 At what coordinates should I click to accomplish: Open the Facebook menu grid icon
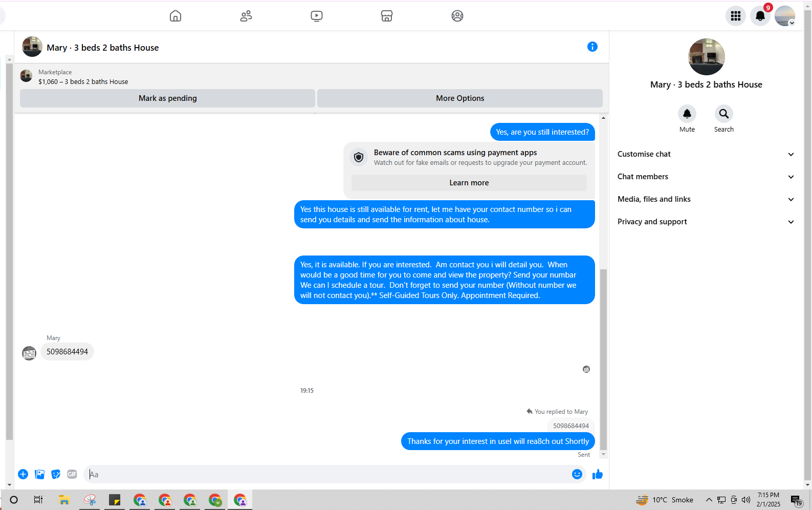(x=736, y=16)
